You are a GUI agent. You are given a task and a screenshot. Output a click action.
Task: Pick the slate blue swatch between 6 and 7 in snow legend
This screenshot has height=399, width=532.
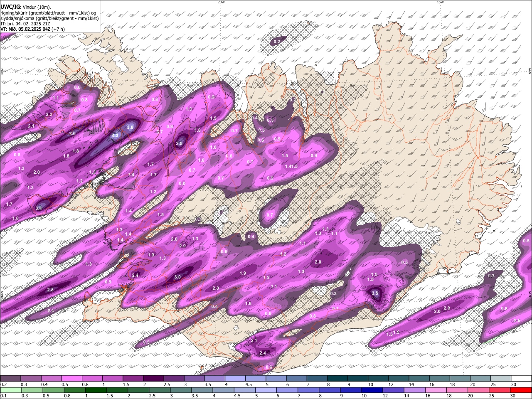click(x=296, y=378)
